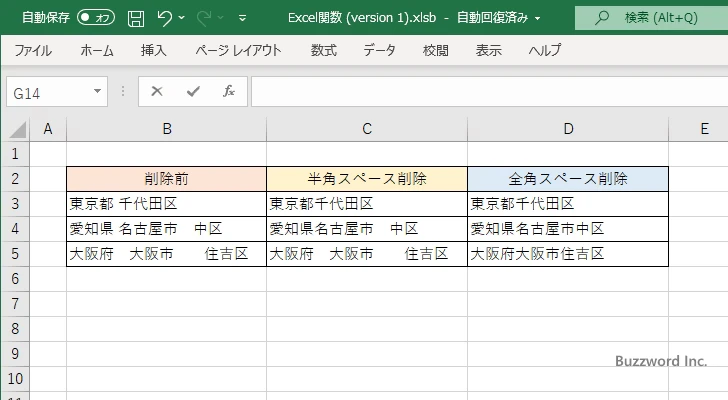This screenshot has width=728, height=400.
Task: Select cell D3 in 全角スペース削除 column
Action: pyautogui.click(x=568, y=204)
